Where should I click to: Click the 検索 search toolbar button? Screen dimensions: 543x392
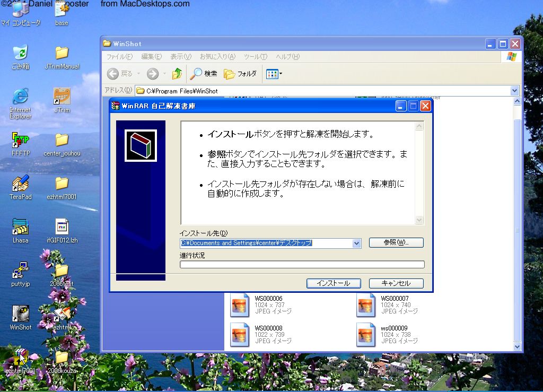coord(204,73)
